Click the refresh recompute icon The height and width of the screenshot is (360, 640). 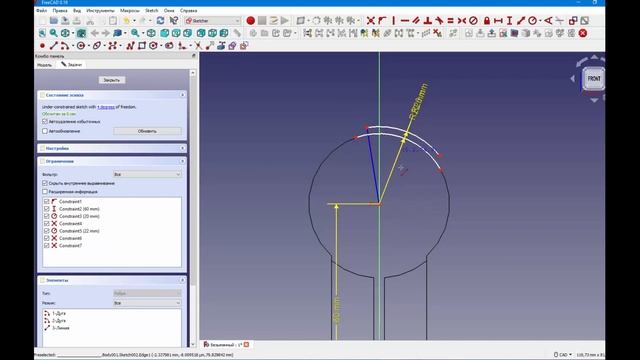pyautogui.click(x=160, y=20)
